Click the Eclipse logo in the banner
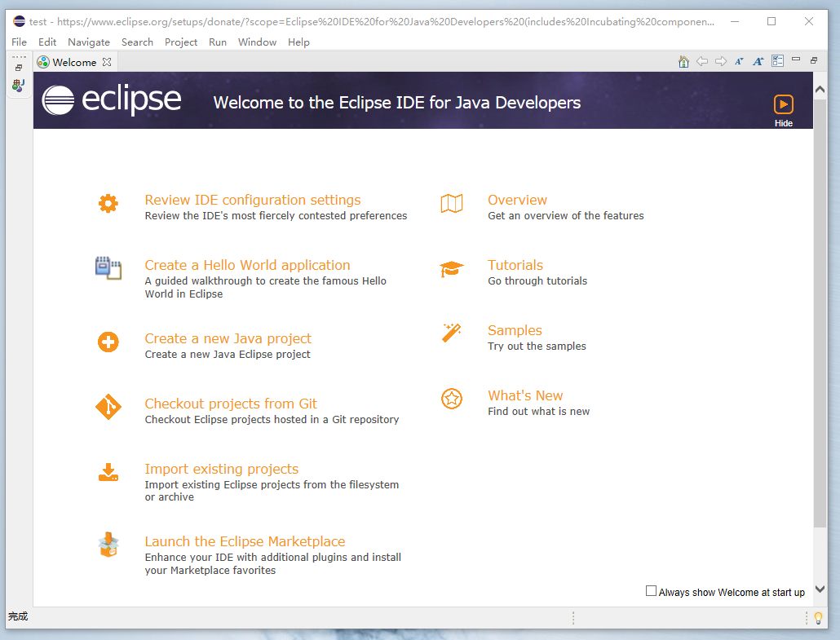 coord(112,100)
